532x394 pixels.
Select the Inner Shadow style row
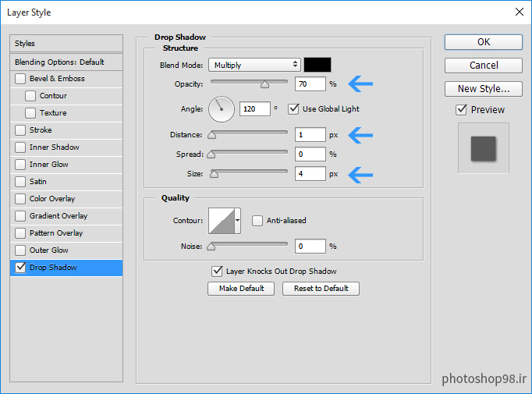point(66,147)
